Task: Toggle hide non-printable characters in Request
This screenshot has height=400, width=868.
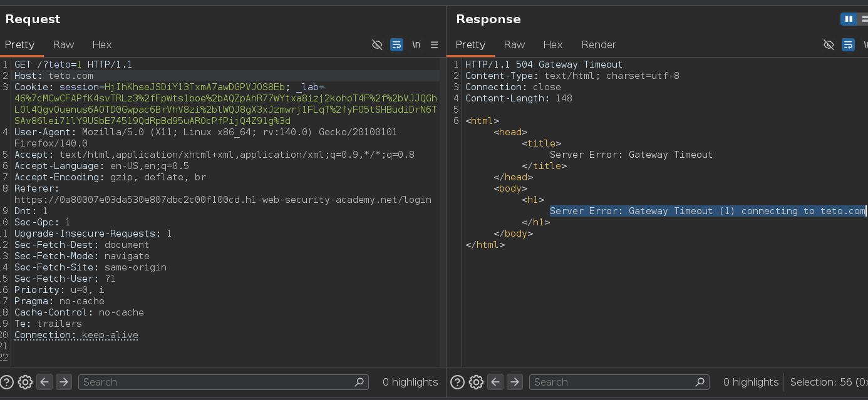Action: click(377, 44)
